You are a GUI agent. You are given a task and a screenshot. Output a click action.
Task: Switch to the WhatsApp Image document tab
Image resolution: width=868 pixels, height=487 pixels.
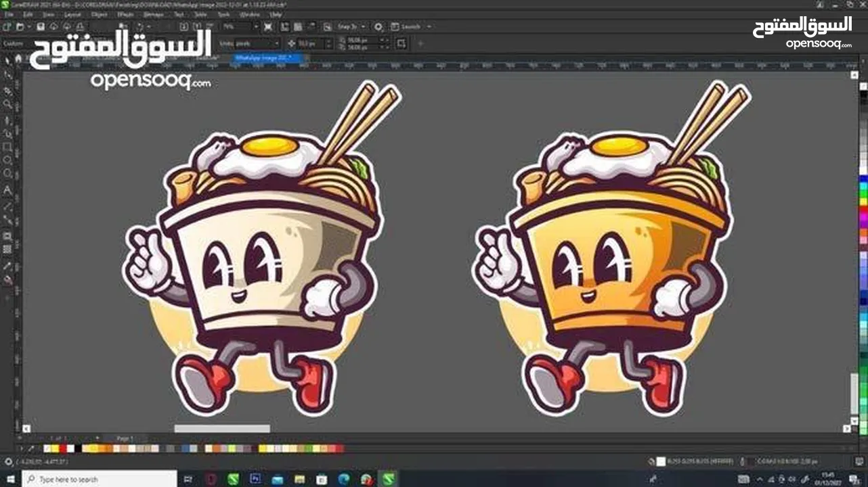(267, 58)
